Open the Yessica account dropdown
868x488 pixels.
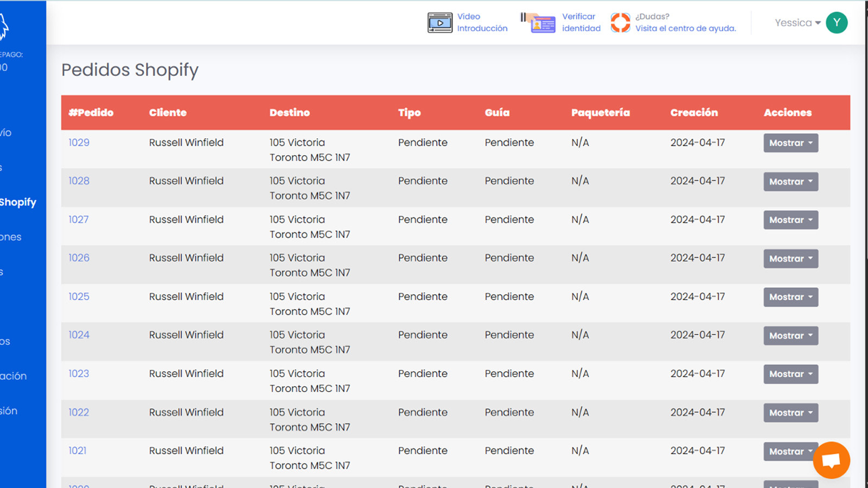[797, 23]
